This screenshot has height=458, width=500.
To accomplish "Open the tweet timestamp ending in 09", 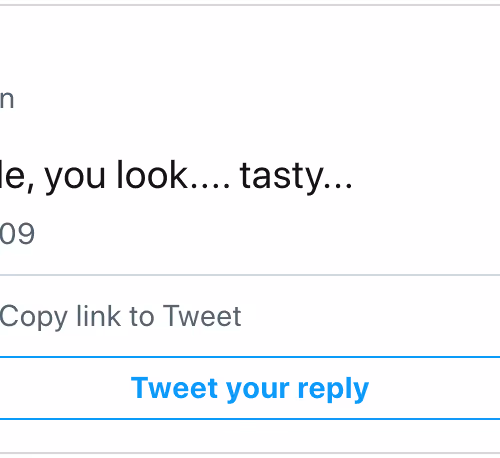I will pyautogui.click(x=17, y=234).
